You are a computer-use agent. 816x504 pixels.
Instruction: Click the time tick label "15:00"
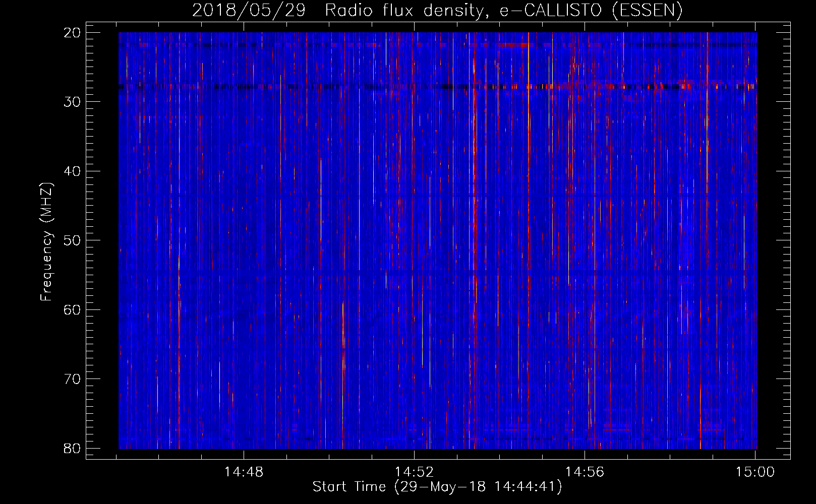[755, 472]
